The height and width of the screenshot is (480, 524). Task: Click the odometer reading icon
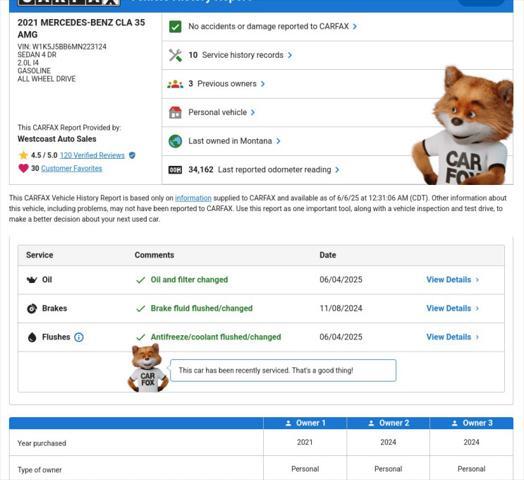pyautogui.click(x=175, y=170)
